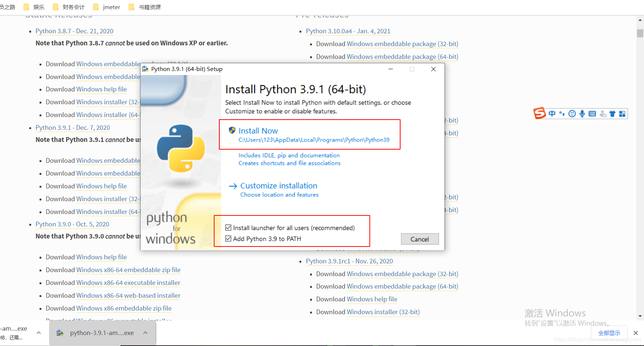Open the soft keyboard icon on the IME bar
The image size is (644, 346).
592,114
